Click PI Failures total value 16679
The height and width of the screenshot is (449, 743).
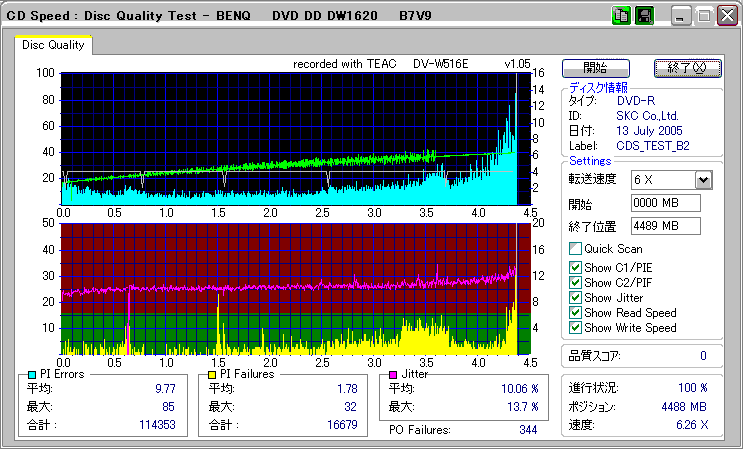(x=342, y=424)
